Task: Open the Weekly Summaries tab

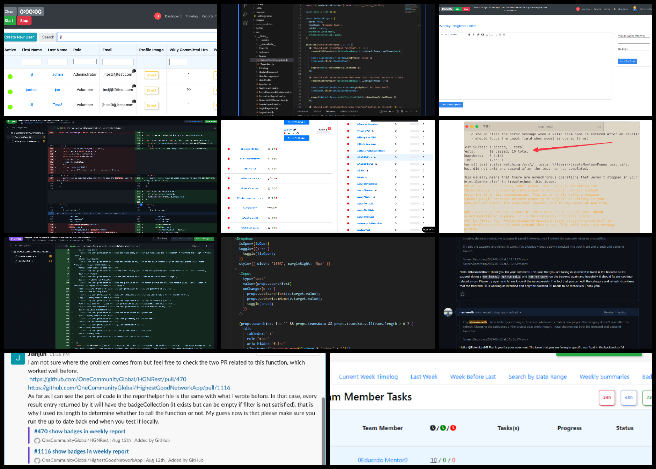Action: click(605, 377)
